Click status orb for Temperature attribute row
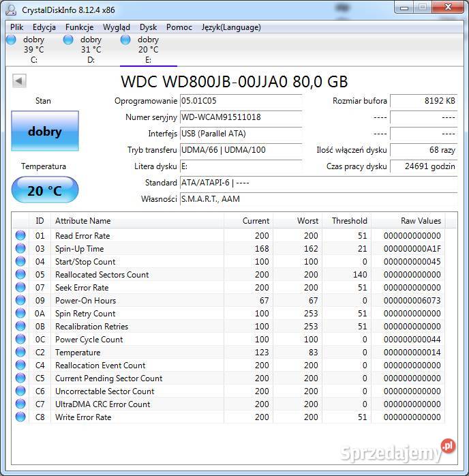This screenshot has width=469, height=476. click(x=20, y=352)
